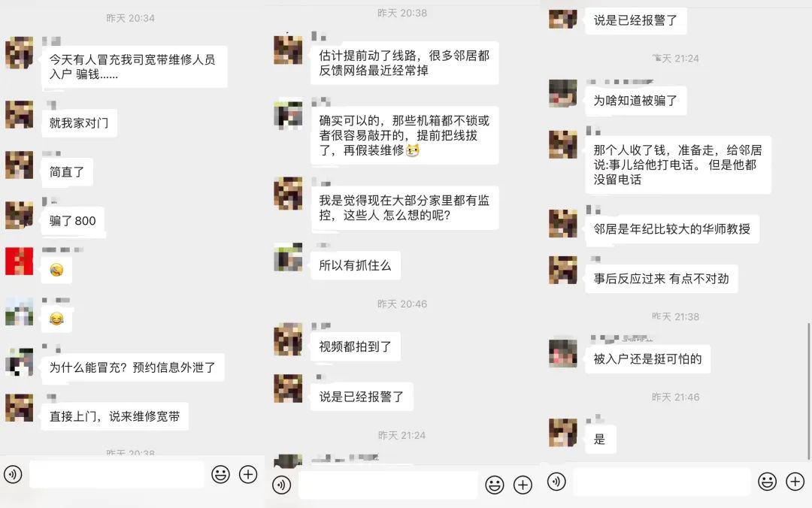Click avatar beside '为什么能冒充？预约信息外泄了'

(19, 361)
